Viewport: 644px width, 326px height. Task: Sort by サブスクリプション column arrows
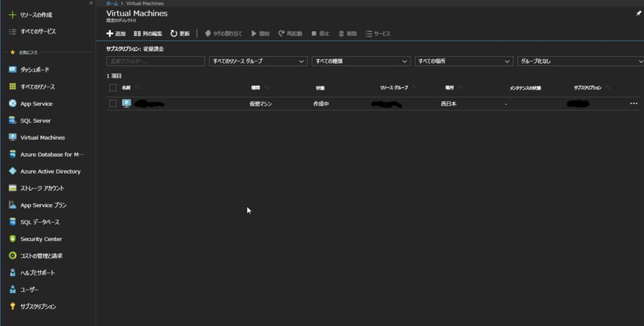click(x=608, y=87)
